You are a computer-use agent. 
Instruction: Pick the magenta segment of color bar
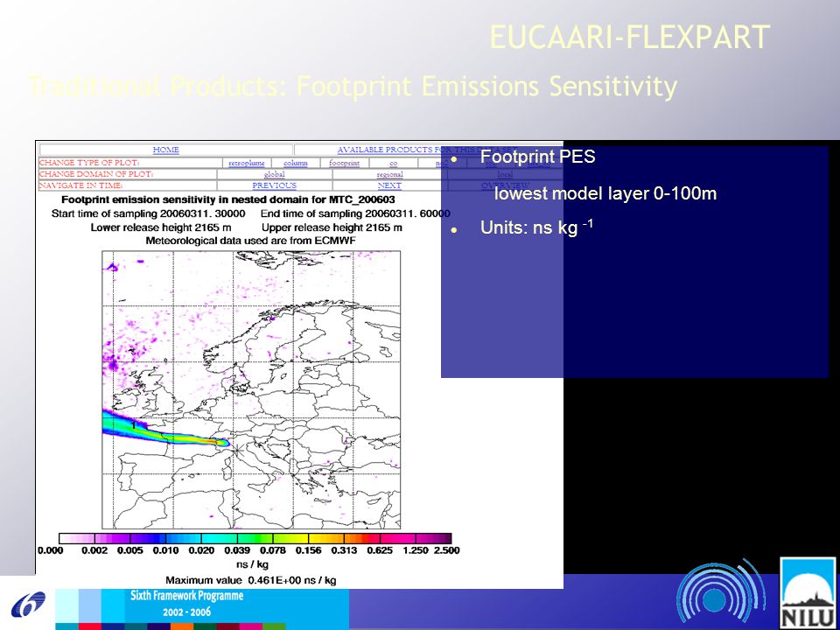coord(407,538)
